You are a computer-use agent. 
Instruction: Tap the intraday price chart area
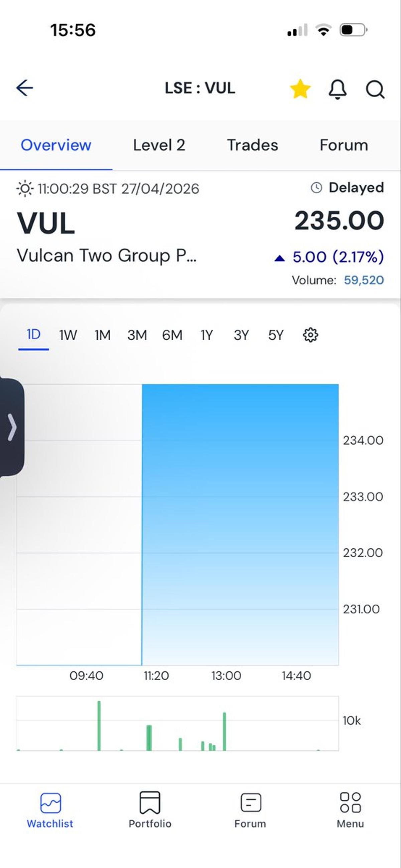point(203,522)
